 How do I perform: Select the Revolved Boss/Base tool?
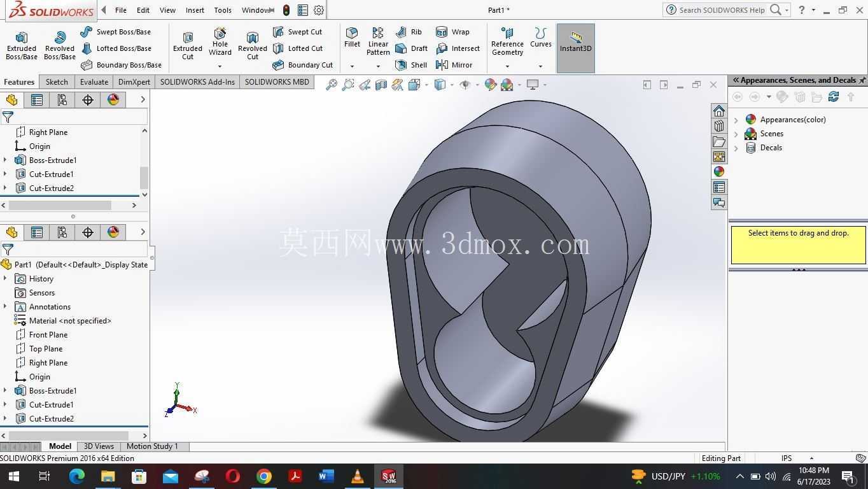coord(60,46)
